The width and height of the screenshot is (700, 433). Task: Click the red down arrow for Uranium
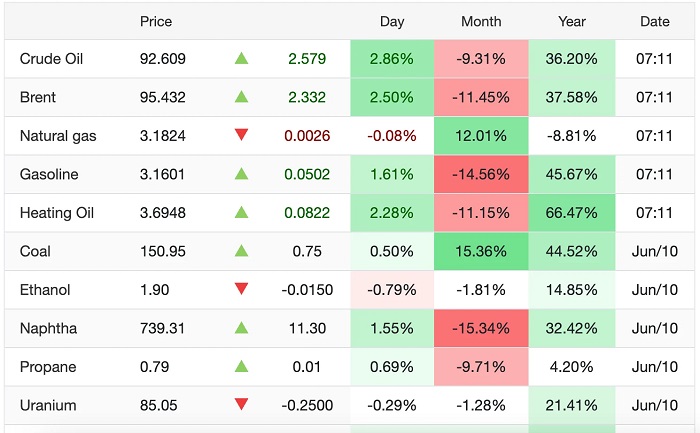point(242,404)
